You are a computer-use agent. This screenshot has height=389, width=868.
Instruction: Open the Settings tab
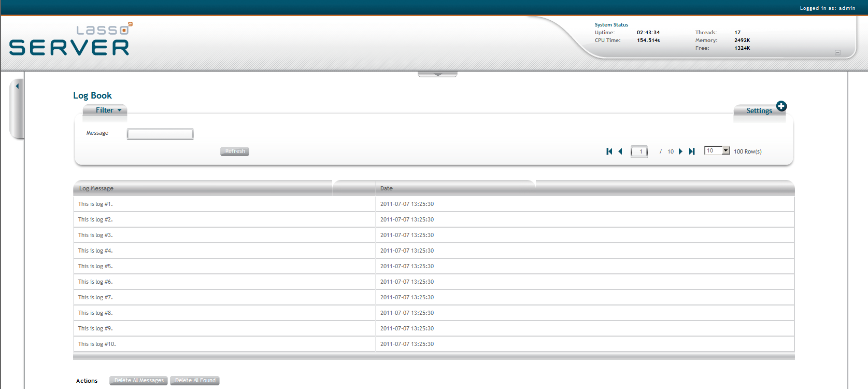coord(759,111)
